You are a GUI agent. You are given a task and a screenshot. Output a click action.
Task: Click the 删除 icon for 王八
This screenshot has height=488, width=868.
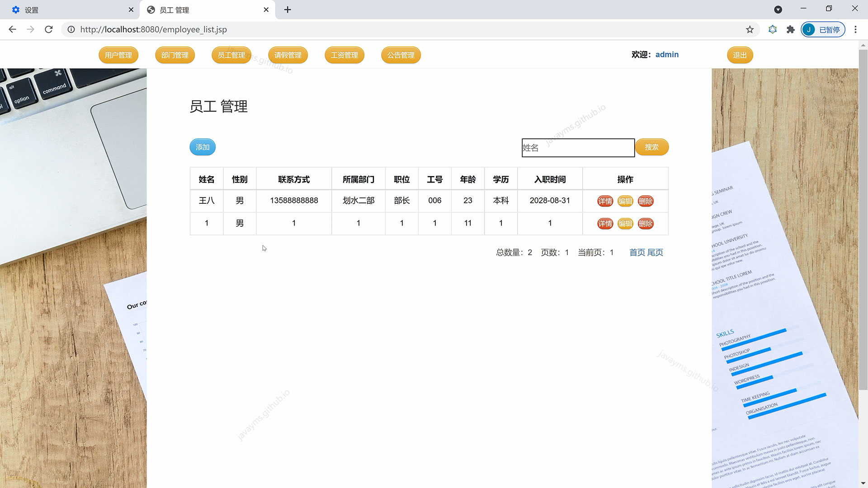646,201
